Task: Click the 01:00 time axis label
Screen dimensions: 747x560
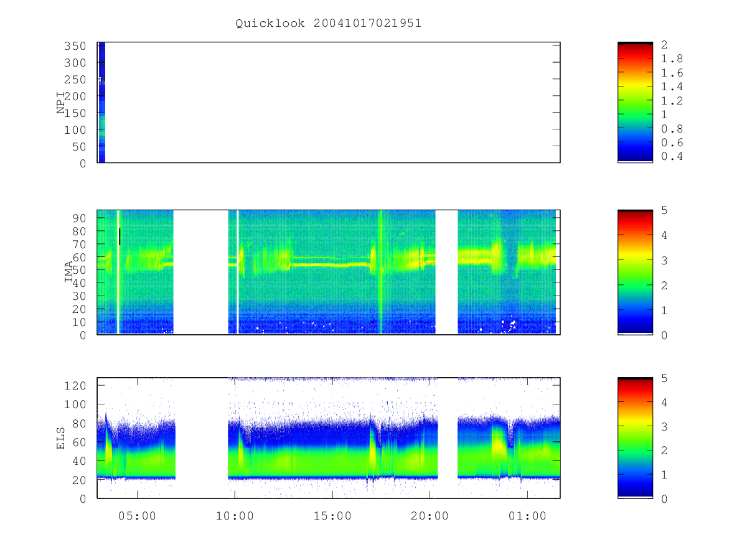Action: pyautogui.click(x=527, y=516)
